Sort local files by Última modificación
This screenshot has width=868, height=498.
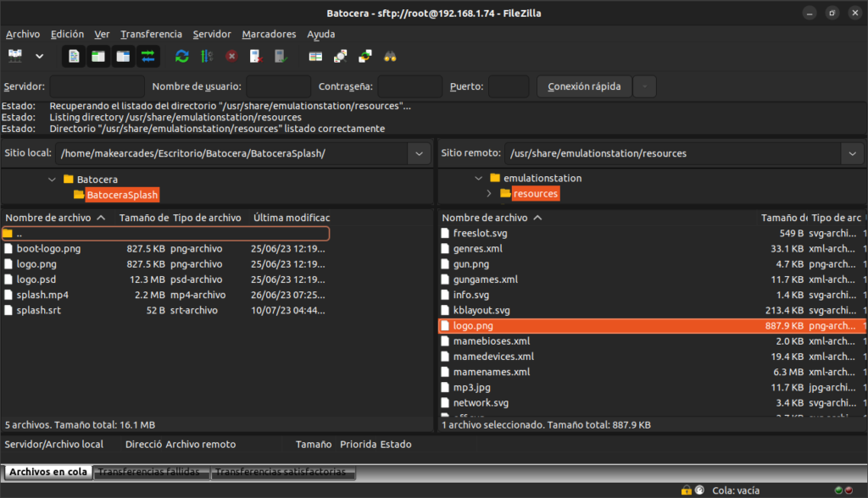pyautogui.click(x=292, y=218)
